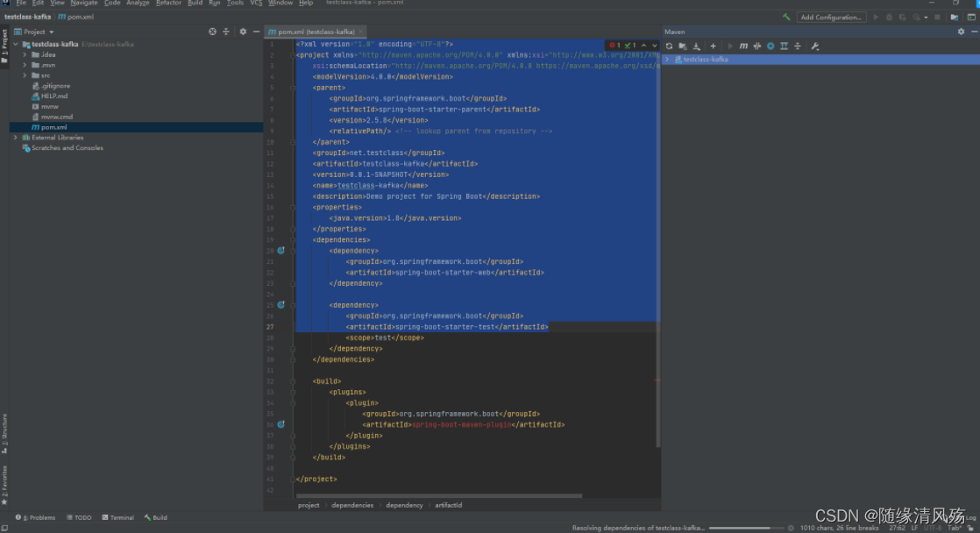Open the Build menu

[195, 4]
